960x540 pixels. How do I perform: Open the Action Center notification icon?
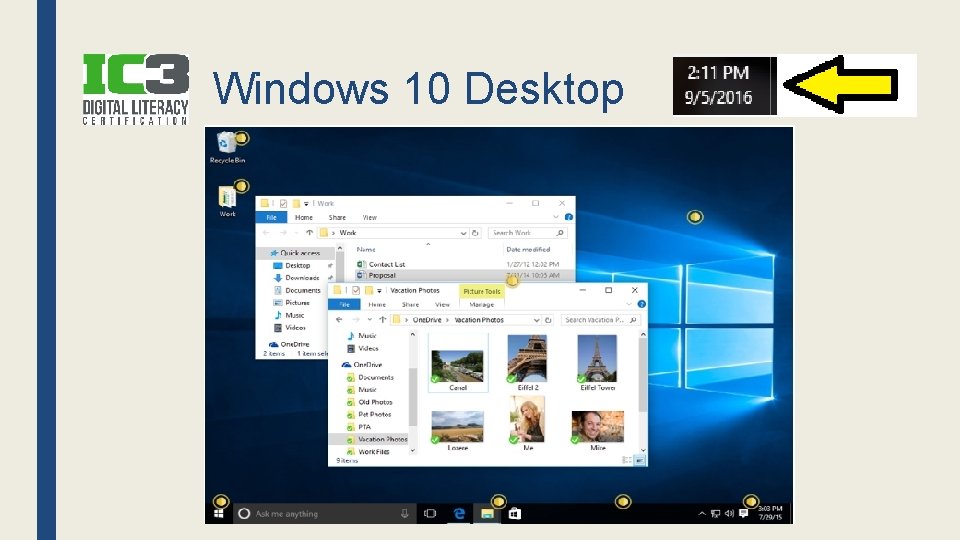point(744,514)
